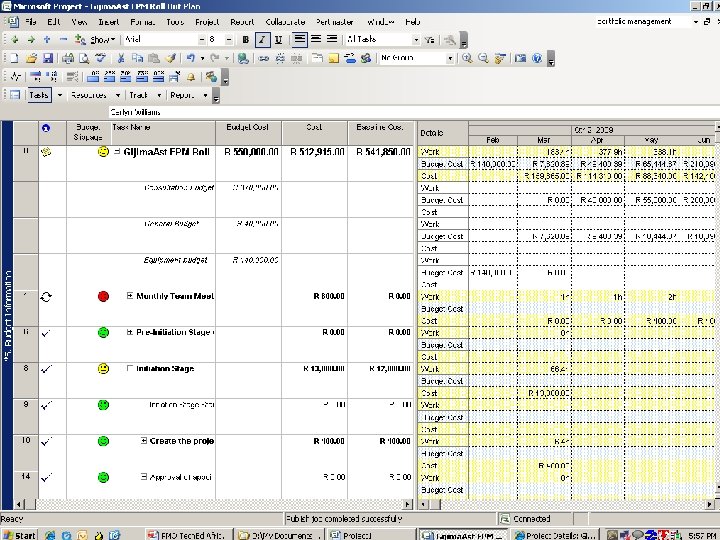The height and width of the screenshot is (540, 720).
Task: Click the Budget Cost column header
Action: [x=248, y=133]
